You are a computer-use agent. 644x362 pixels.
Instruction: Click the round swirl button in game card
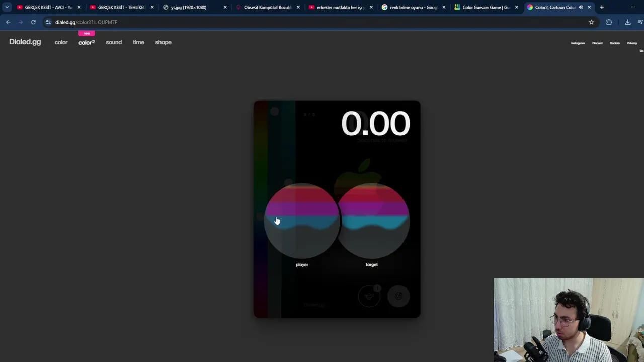point(398,296)
